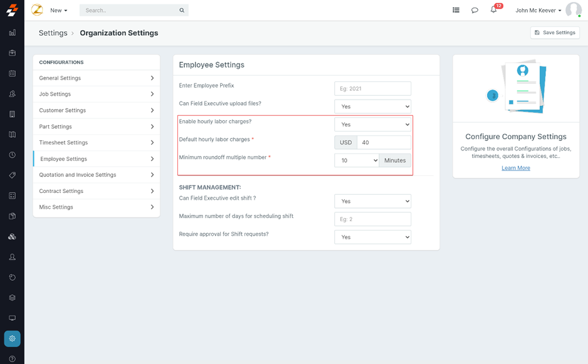Click the Save Settings button
Image resolution: width=588 pixels, height=364 pixels.
pos(554,33)
